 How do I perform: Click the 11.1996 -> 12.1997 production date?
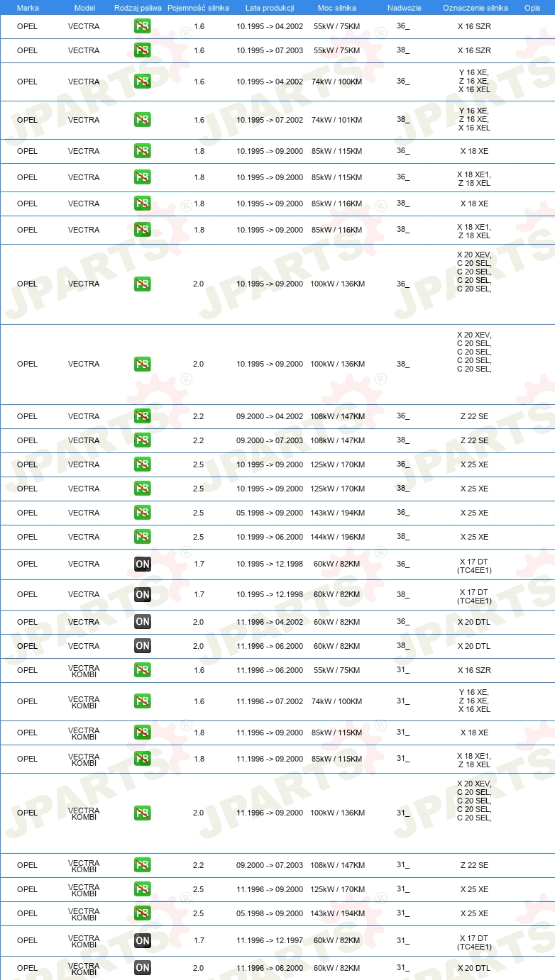pyautogui.click(x=270, y=940)
